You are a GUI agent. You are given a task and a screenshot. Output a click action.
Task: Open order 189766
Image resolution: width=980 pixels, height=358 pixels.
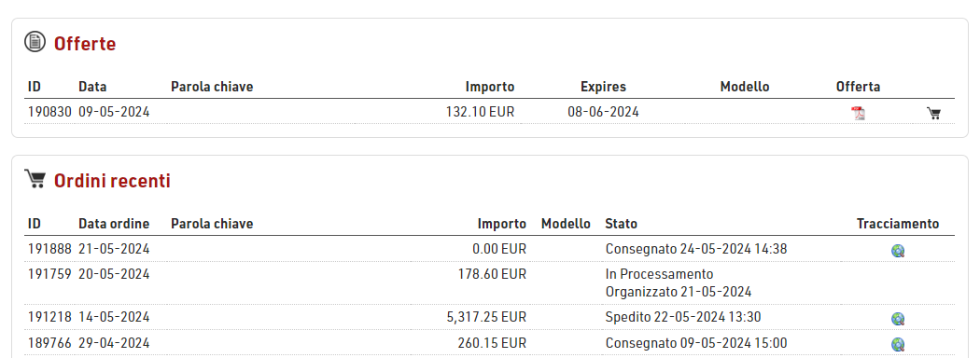click(49, 343)
